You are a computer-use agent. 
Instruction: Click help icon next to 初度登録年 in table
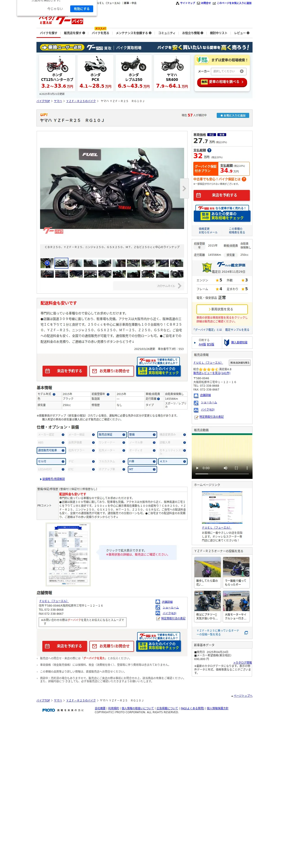pyautogui.click(x=108, y=394)
